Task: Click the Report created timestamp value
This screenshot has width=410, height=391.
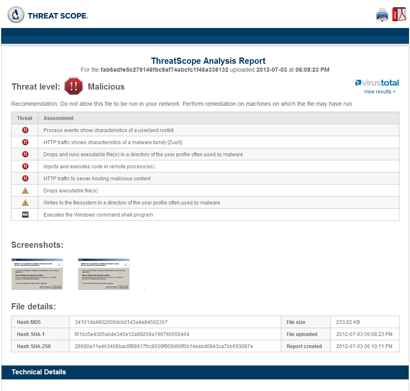Action: [364, 346]
